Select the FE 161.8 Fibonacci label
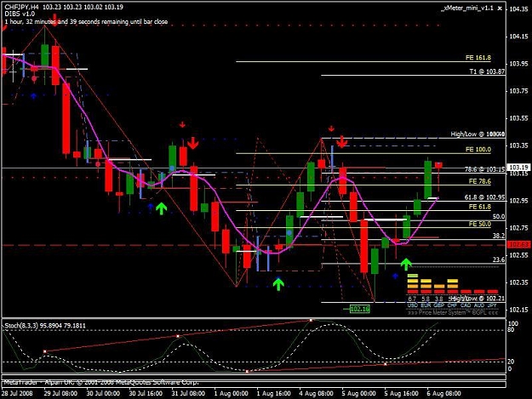532x399 pixels. coord(478,58)
